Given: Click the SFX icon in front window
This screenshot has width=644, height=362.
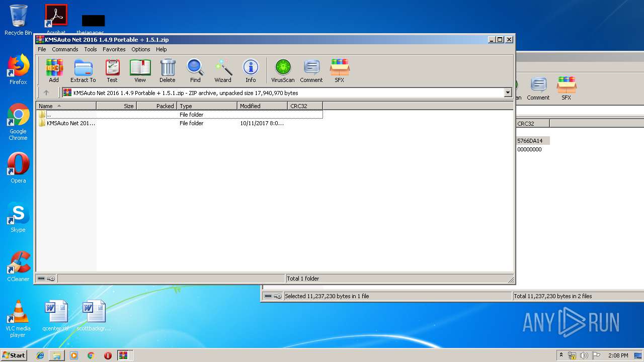Looking at the screenshot, I should point(340,70).
